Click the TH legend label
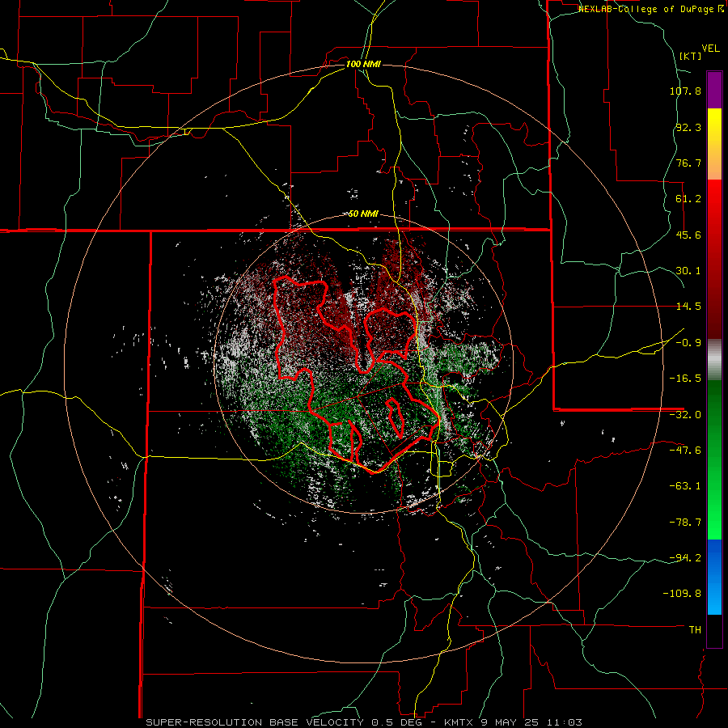This screenshot has height=728, width=728. pyautogui.click(x=695, y=629)
